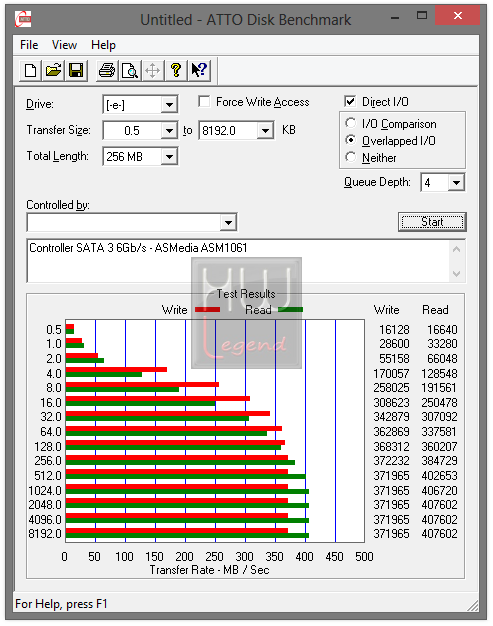Viewport: 493px width, 626px height.
Task: Click the read value 406720
Action: (439, 490)
